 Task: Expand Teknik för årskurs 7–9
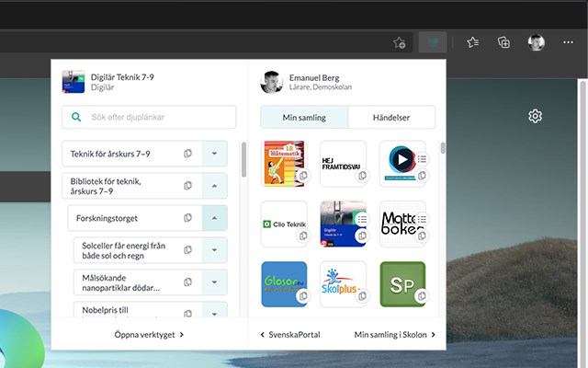pyautogui.click(x=214, y=154)
